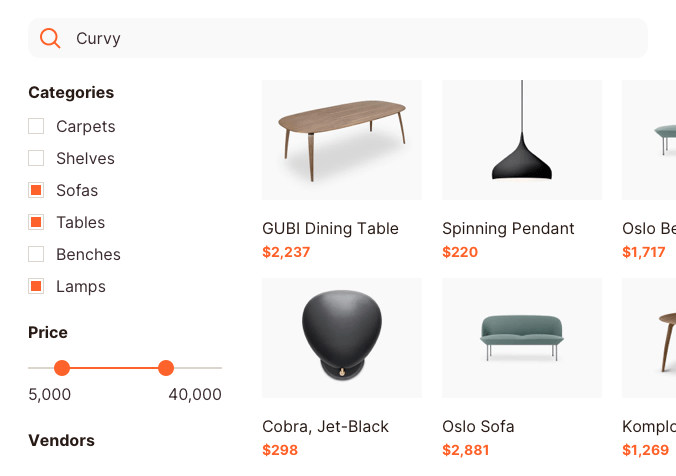Type in the Curvy search field
Image resolution: width=676 pixels, height=476 pixels.
pos(350,39)
